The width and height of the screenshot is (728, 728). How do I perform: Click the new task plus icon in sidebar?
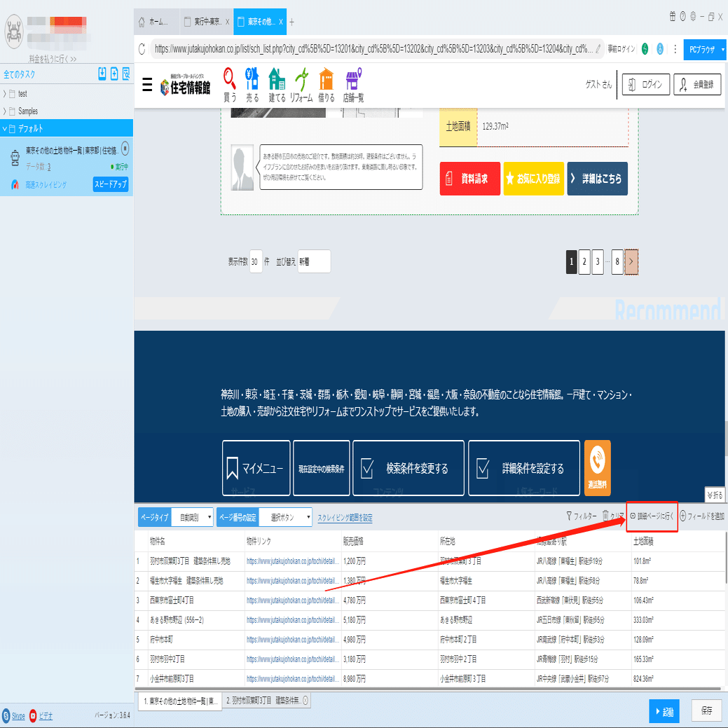coord(114,74)
